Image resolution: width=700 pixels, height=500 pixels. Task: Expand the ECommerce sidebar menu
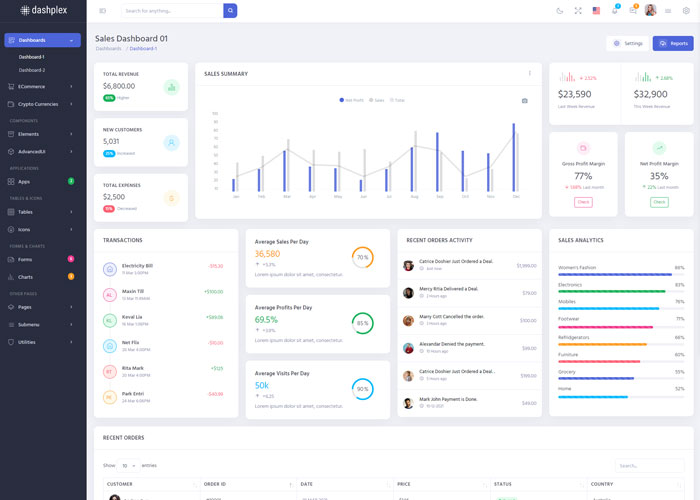click(42, 87)
